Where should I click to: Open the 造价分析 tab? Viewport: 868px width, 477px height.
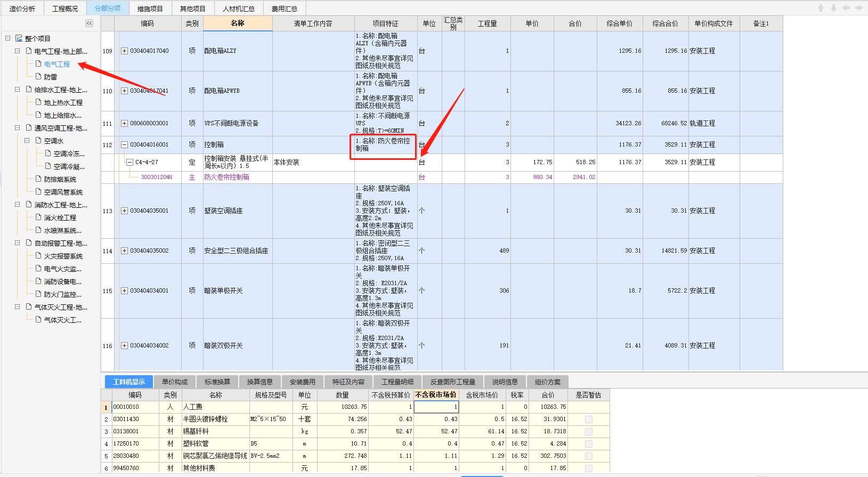click(22, 9)
